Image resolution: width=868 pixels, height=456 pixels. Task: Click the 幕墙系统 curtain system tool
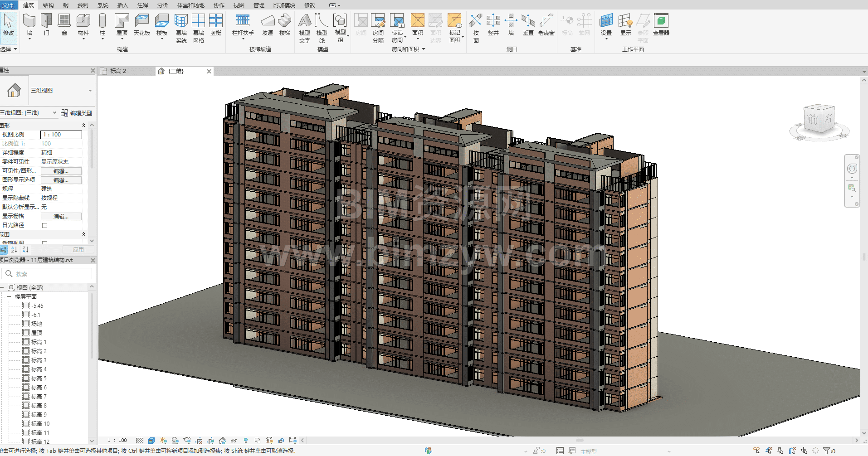pyautogui.click(x=181, y=28)
